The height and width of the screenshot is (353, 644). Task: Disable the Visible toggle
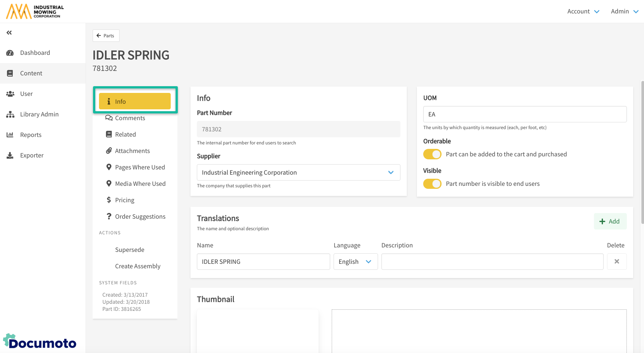pos(432,184)
